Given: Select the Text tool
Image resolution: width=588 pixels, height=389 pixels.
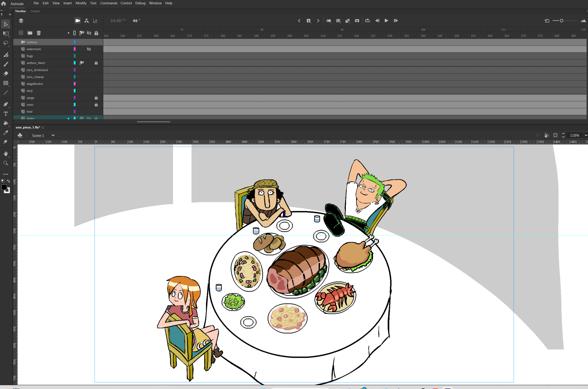Looking at the screenshot, I should coord(6,114).
